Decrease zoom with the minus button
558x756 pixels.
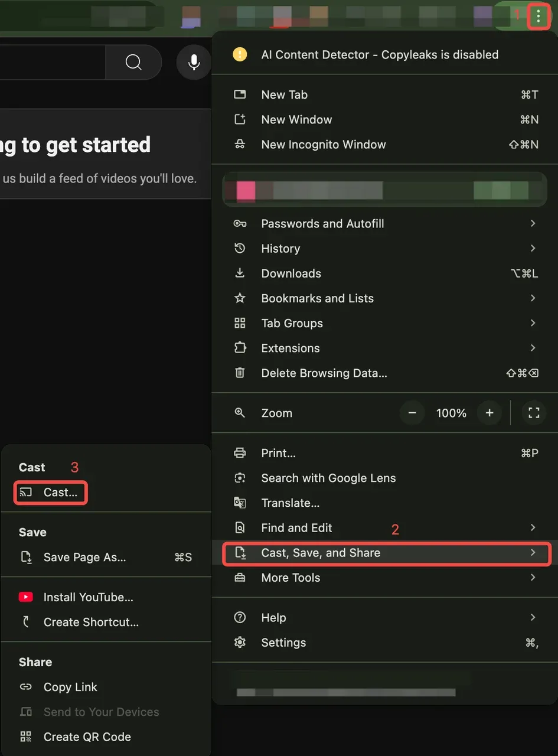[412, 413]
